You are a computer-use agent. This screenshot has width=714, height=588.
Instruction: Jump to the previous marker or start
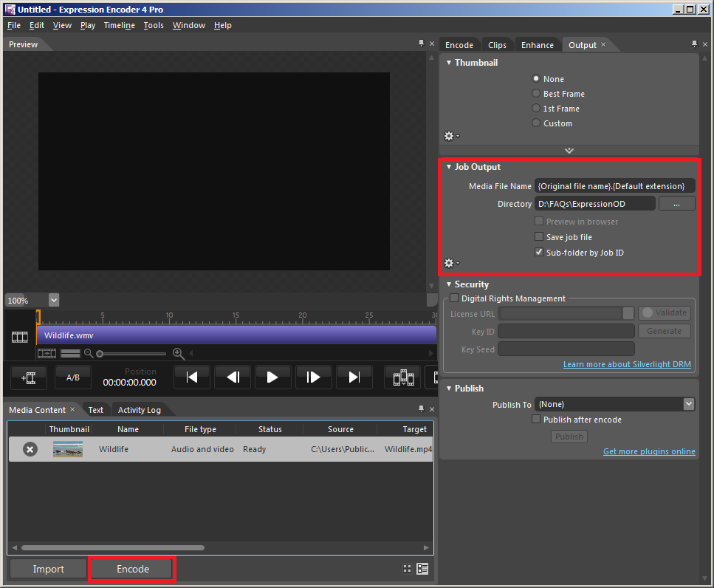pos(192,377)
